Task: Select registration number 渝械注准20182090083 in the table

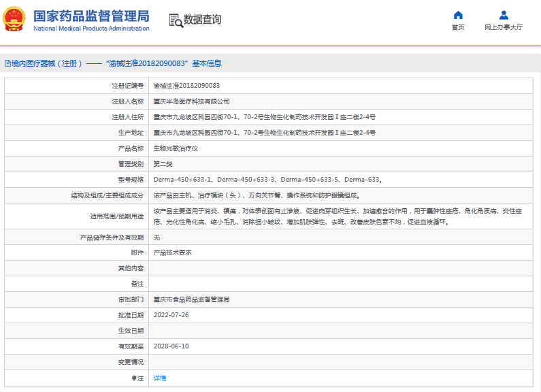Action: coord(186,86)
